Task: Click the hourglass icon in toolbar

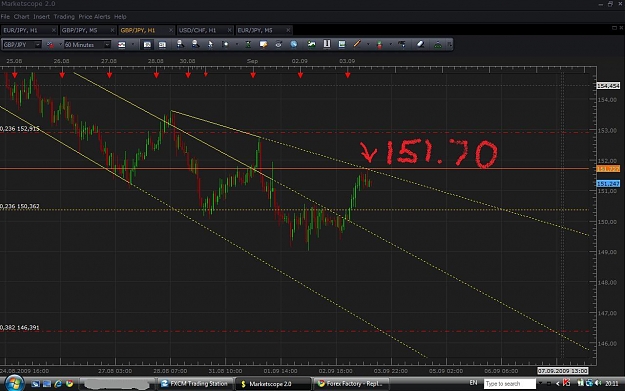Action: [248, 45]
